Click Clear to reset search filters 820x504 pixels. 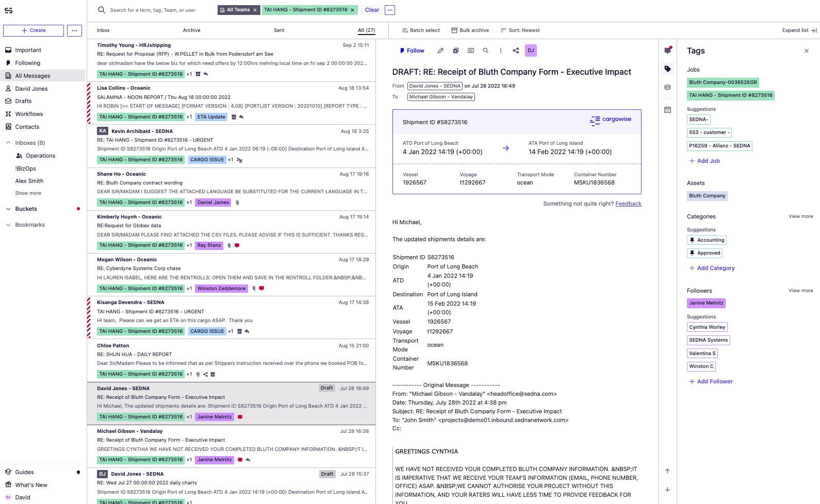click(x=372, y=10)
